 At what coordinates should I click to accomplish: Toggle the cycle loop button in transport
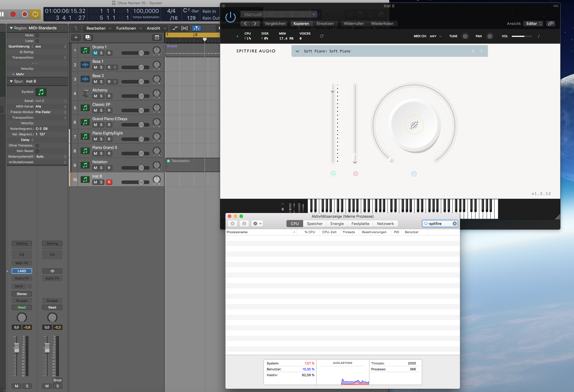pyautogui.click(x=35, y=14)
